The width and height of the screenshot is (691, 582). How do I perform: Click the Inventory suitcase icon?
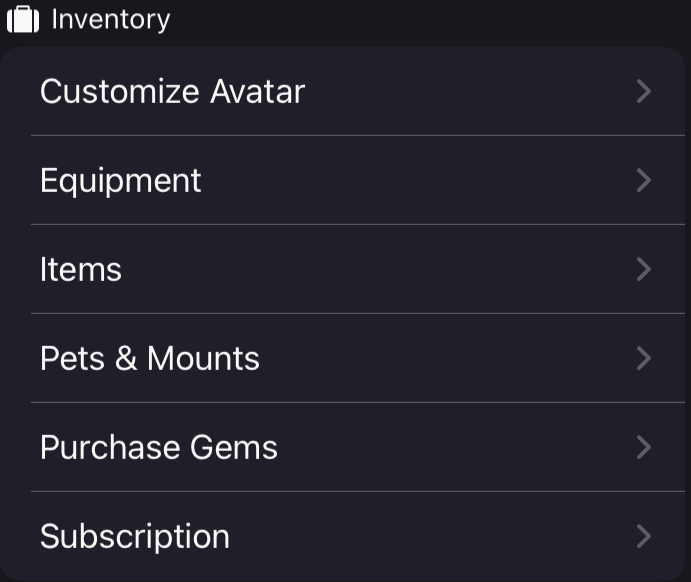(x=23, y=20)
